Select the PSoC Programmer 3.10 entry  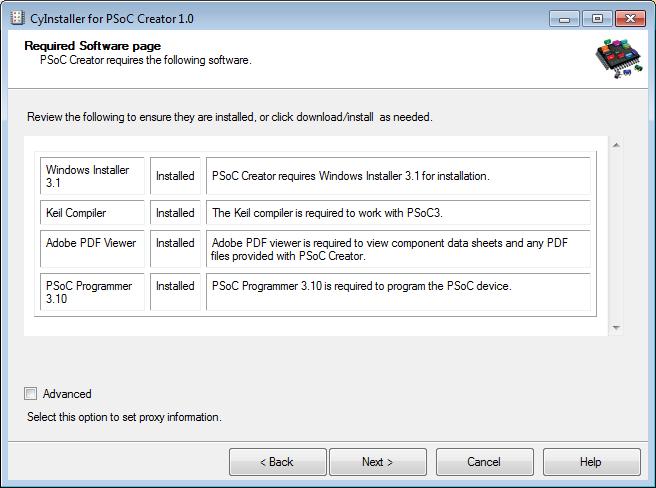pos(92,292)
